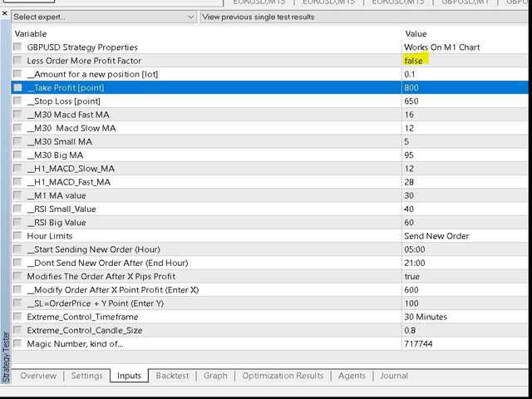This screenshot has height=399, width=532.
Task: Tick the M30 Macd Fast MA checkbox
Action: coord(17,114)
